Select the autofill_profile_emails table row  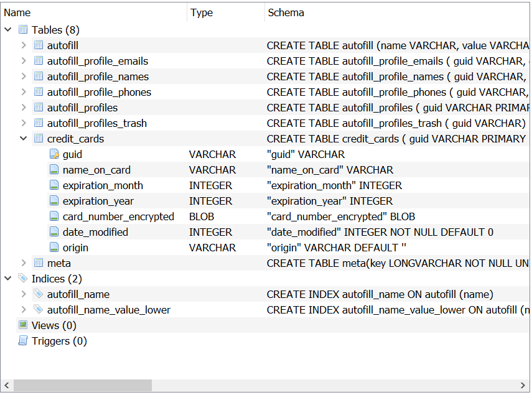(98, 61)
